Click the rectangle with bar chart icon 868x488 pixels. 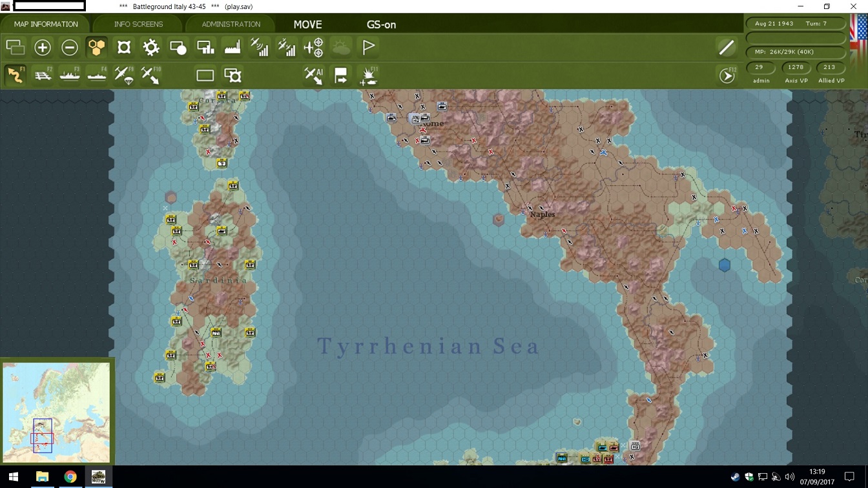(x=205, y=47)
